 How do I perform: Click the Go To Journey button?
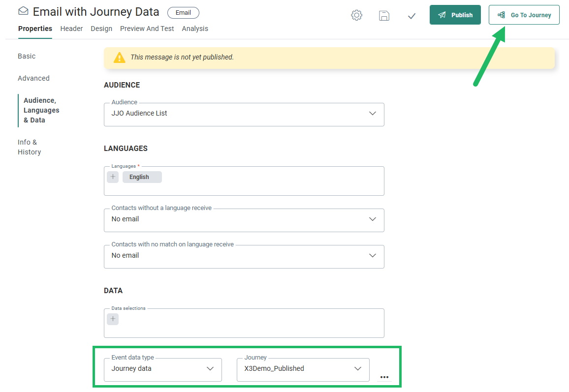tap(524, 15)
